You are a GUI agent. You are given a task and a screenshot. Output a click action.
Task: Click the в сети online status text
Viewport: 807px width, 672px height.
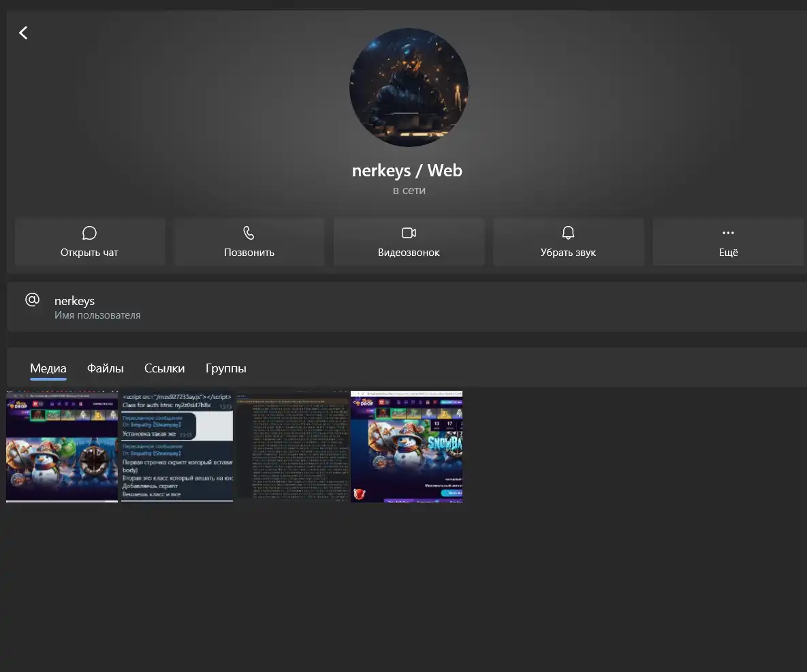click(x=409, y=191)
